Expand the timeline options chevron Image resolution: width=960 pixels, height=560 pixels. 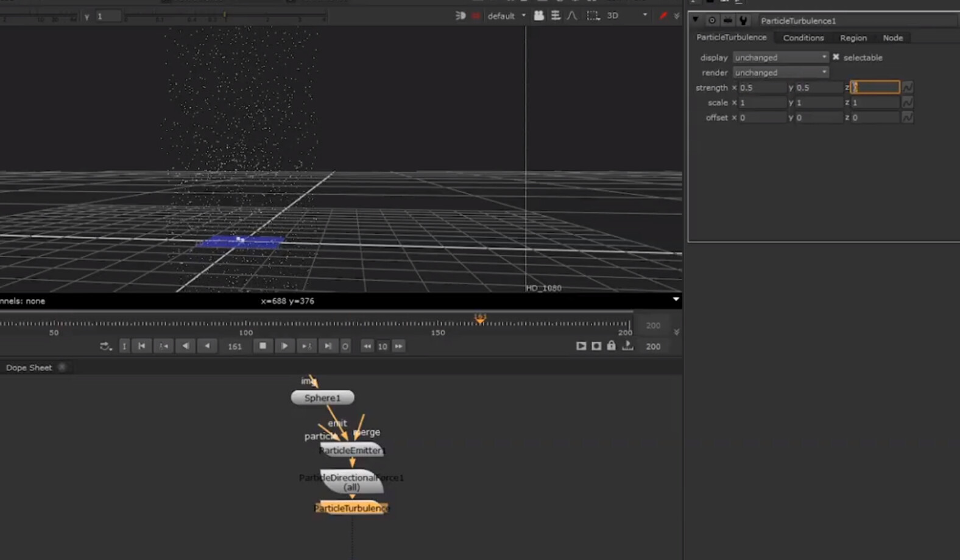[677, 332]
